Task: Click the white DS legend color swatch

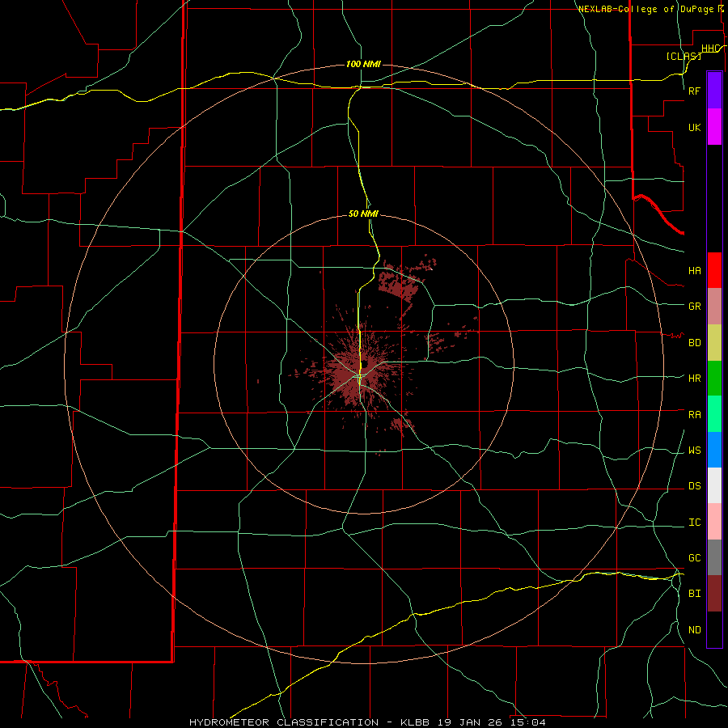Action: 714,485
